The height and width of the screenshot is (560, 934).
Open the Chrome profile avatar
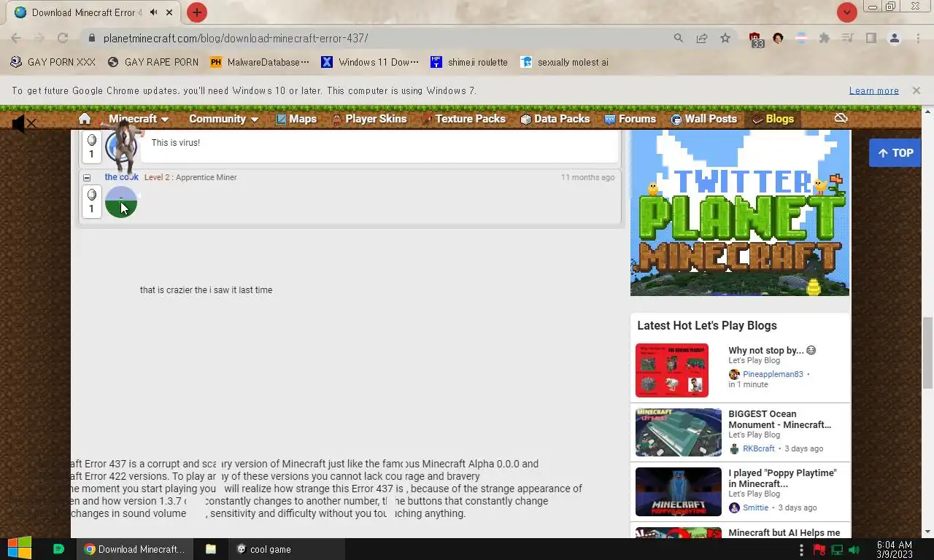click(x=895, y=38)
